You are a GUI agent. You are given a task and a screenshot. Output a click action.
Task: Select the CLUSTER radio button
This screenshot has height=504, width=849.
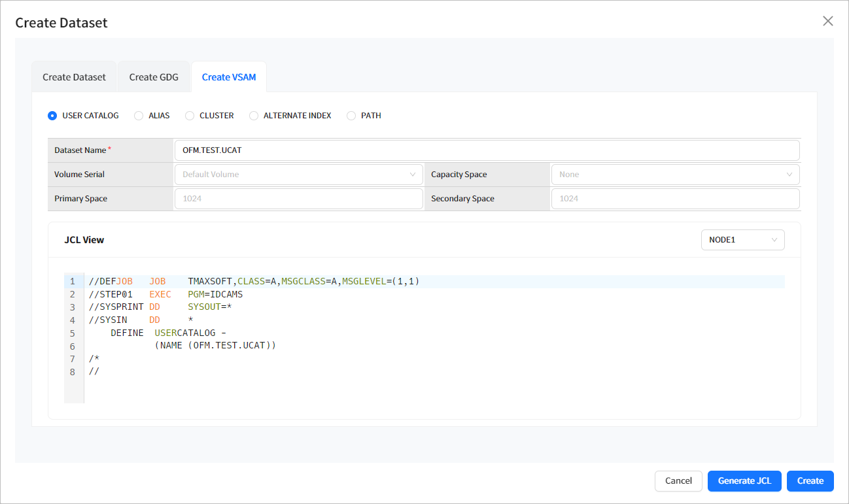[190, 116]
